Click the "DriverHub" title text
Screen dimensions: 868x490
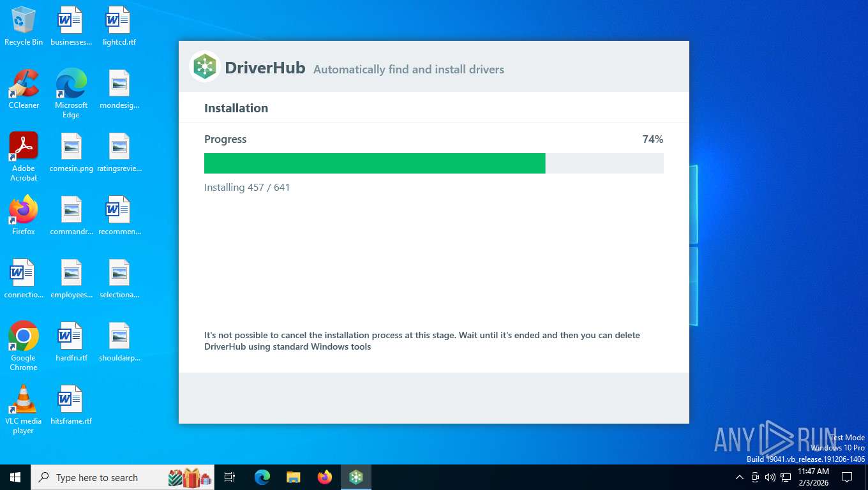point(265,68)
